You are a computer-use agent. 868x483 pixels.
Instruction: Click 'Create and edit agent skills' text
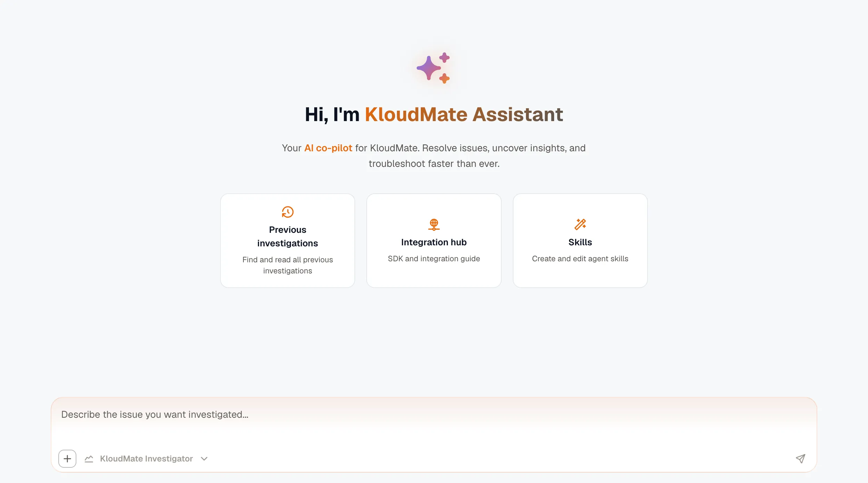tap(580, 259)
